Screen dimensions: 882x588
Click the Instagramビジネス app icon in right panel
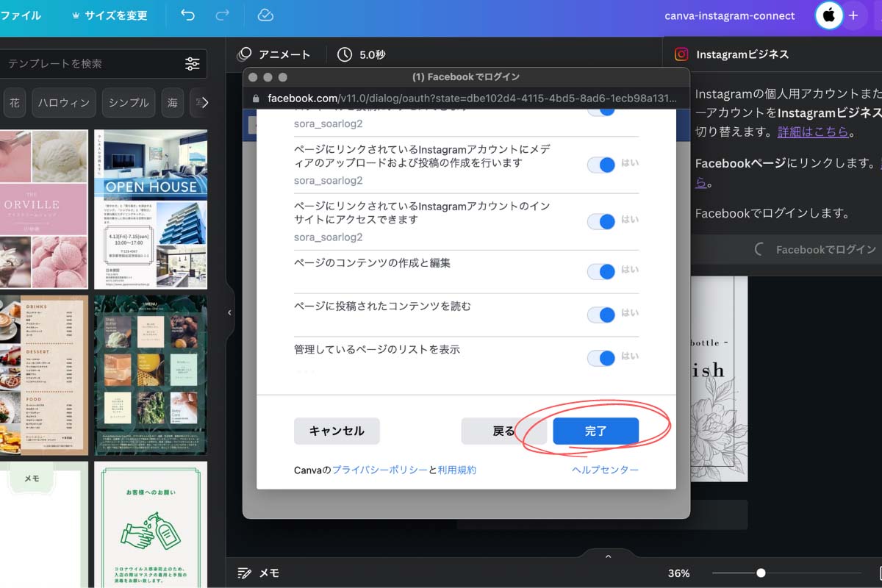coord(681,54)
